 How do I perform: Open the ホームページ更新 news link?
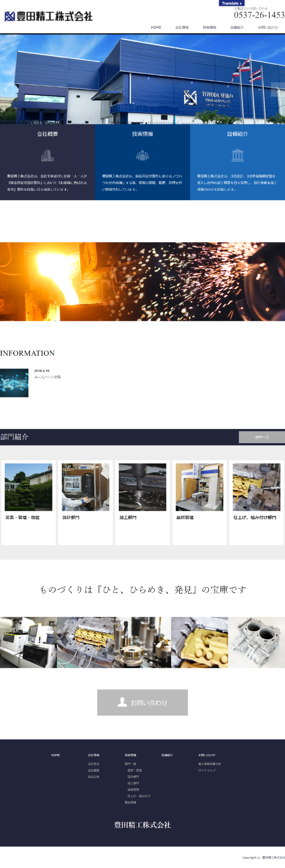point(47,377)
